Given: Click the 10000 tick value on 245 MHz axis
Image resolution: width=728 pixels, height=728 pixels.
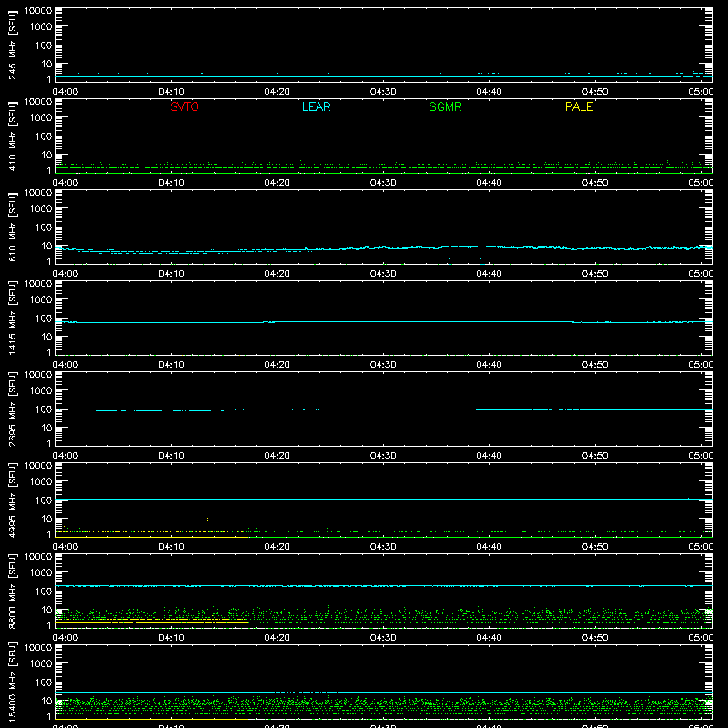Looking at the screenshot, I should point(38,11).
